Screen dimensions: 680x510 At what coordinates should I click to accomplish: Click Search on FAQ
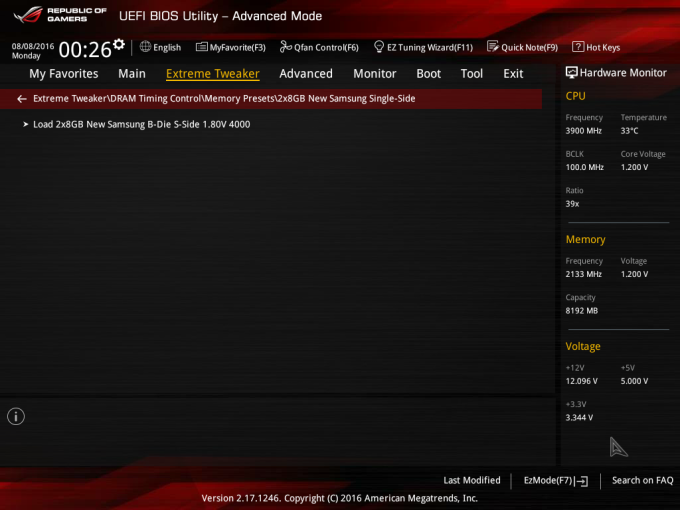(643, 481)
